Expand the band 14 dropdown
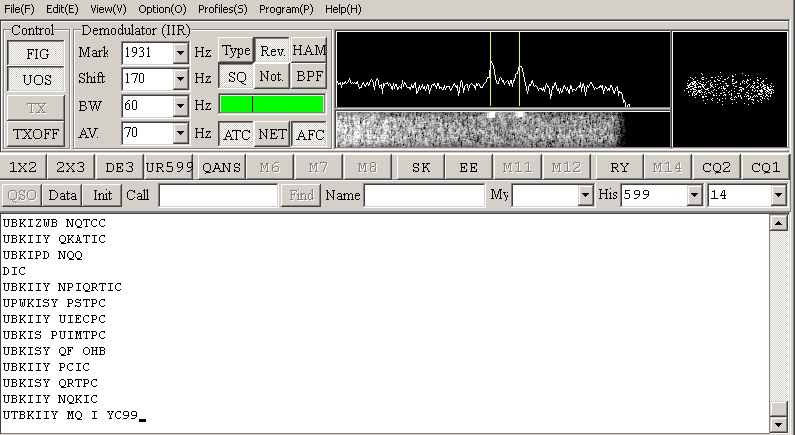795x435 pixels. coord(778,195)
